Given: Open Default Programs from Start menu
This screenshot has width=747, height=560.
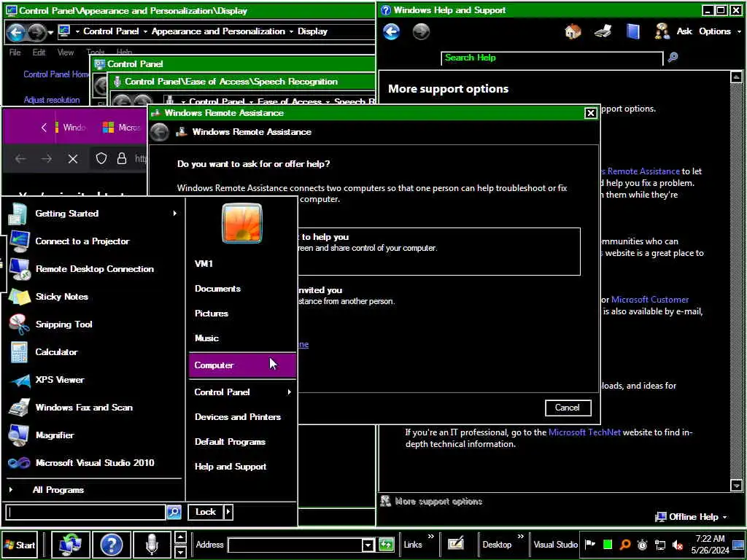Looking at the screenshot, I should 230,441.
